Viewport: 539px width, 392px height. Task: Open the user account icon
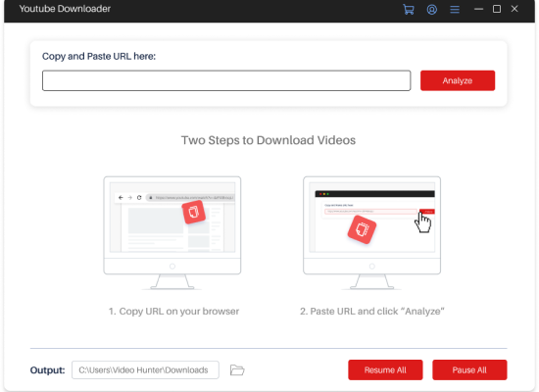click(432, 9)
